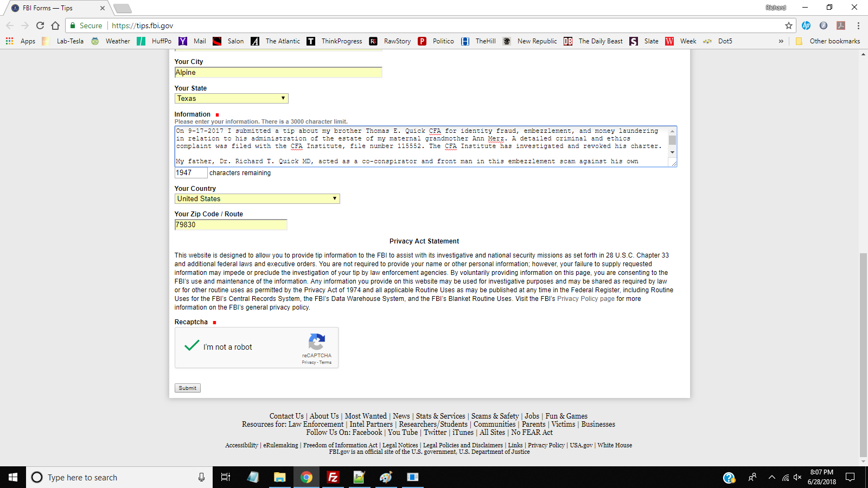Close the FBI Forms tab

pos(102,8)
